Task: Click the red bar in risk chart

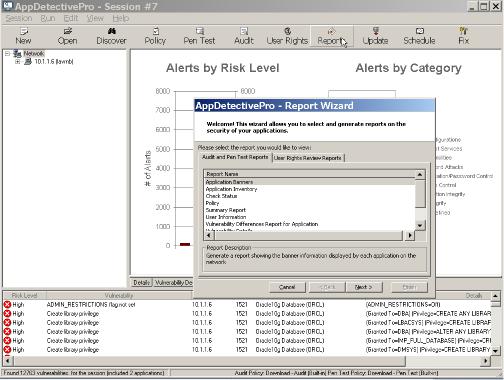Action: pos(185,244)
